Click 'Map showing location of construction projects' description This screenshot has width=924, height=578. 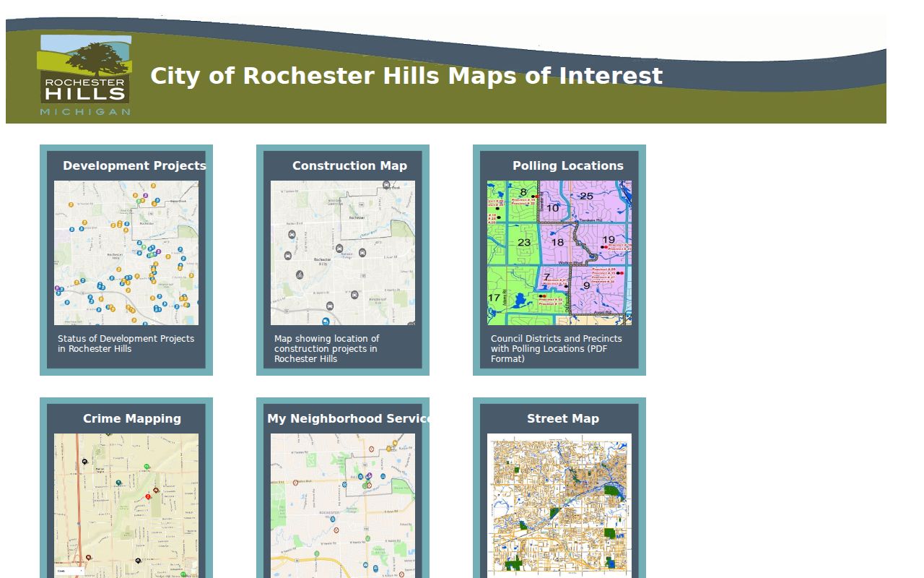point(327,348)
